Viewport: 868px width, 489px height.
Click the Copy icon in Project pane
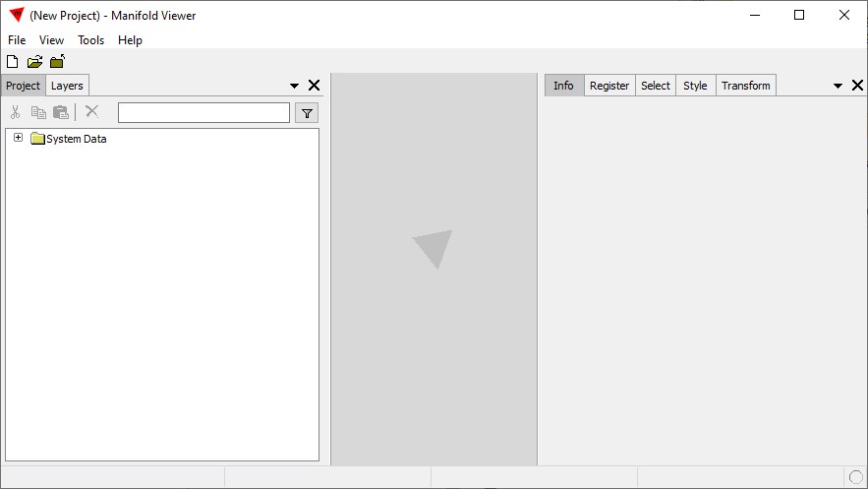38,112
